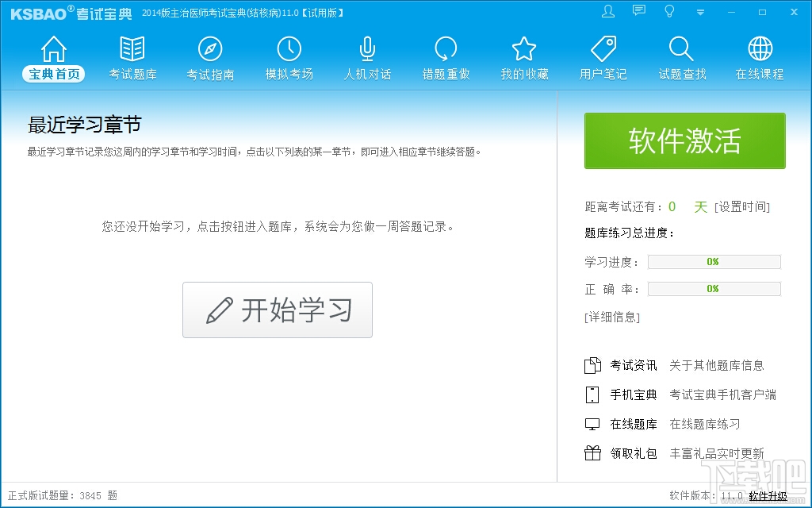The height and width of the screenshot is (508, 812).
Task: Open the 用户笔记 tag icon
Action: click(603, 48)
